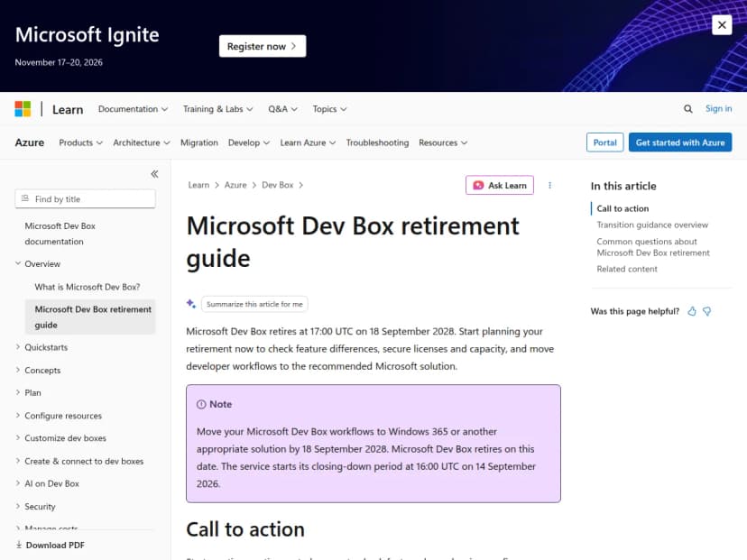Open the more actions ellipsis menu
747x560 pixels.
click(549, 185)
